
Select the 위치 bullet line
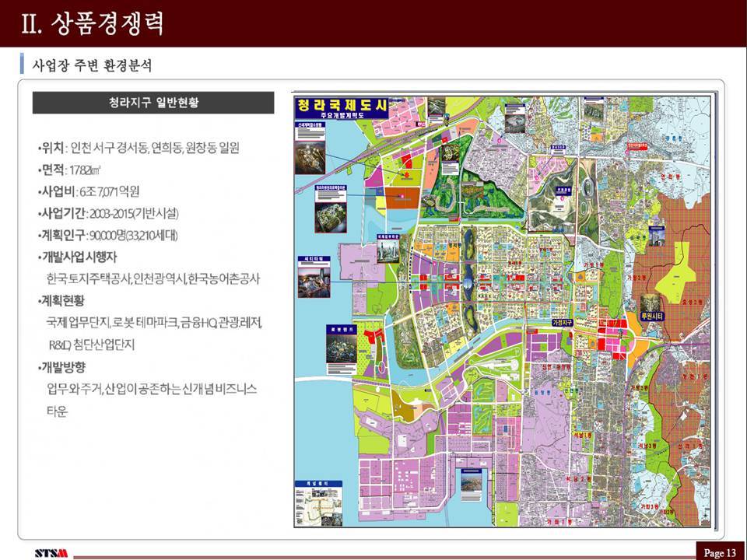139,148
